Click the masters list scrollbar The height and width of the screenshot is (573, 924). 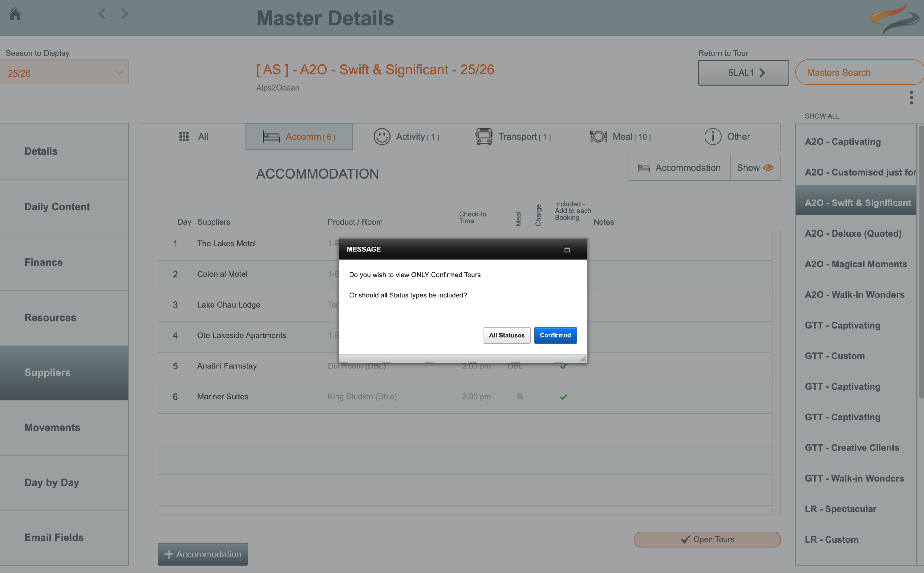pos(921,261)
